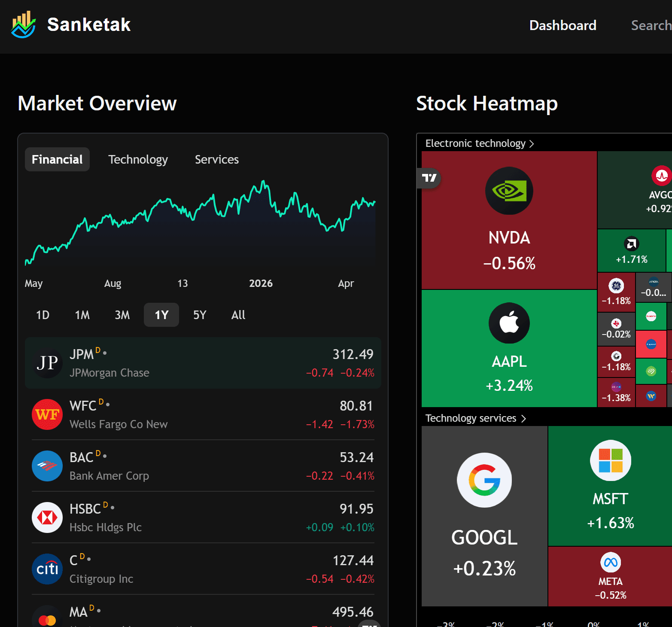Click MA price 495.46
The width and height of the screenshot is (672, 627).
[353, 612]
